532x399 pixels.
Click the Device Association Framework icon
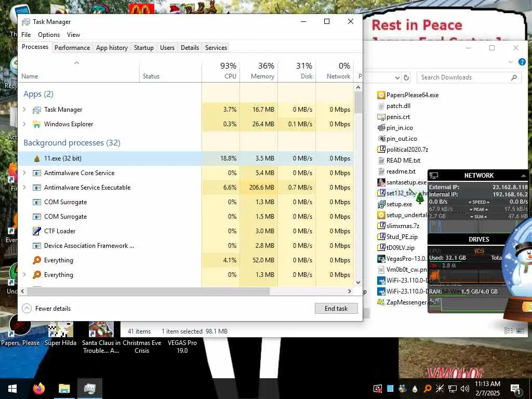[x=37, y=246]
